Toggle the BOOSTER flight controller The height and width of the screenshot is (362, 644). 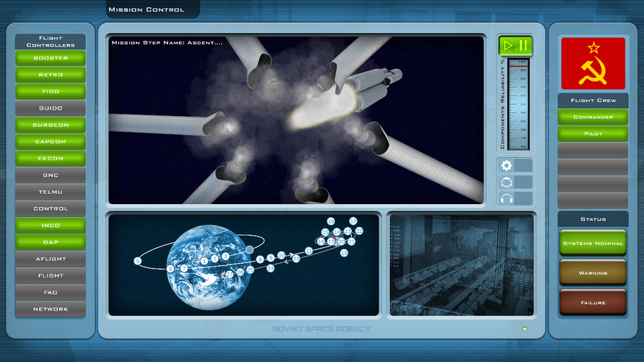51,58
